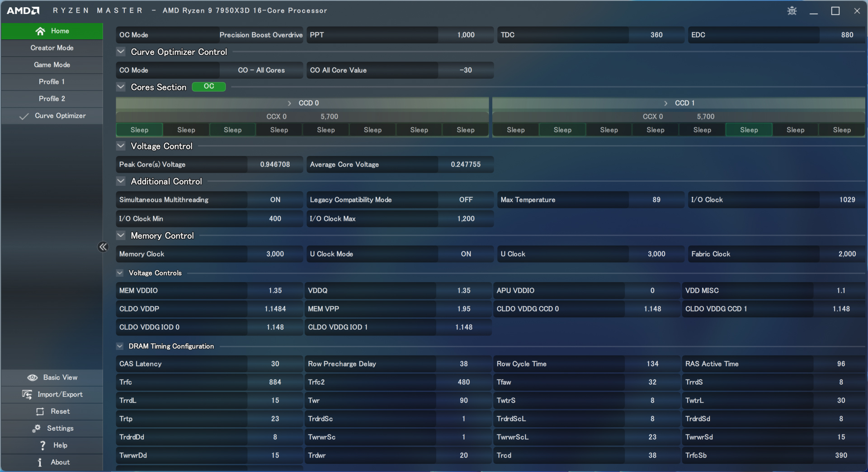The height and width of the screenshot is (472, 868).
Task: Click the CO All Core Value field
Action: [465, 71]
